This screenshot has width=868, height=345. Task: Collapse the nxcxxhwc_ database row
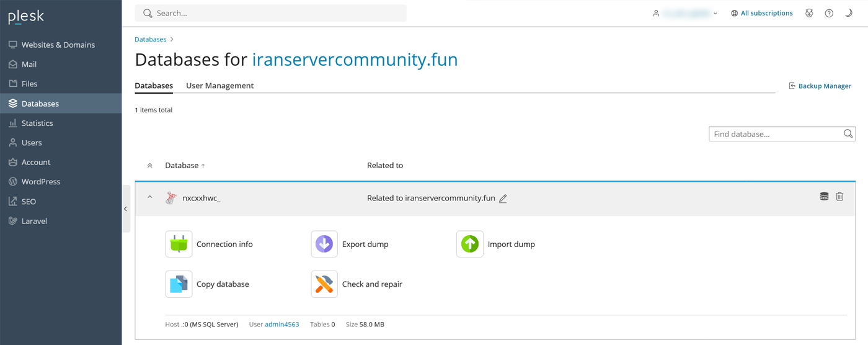point(149,198)
